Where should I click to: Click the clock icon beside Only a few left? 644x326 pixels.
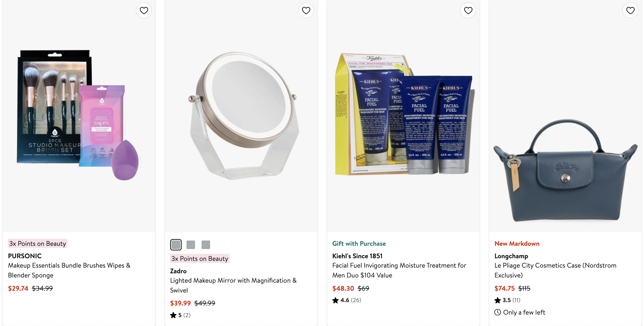(497, 312)
